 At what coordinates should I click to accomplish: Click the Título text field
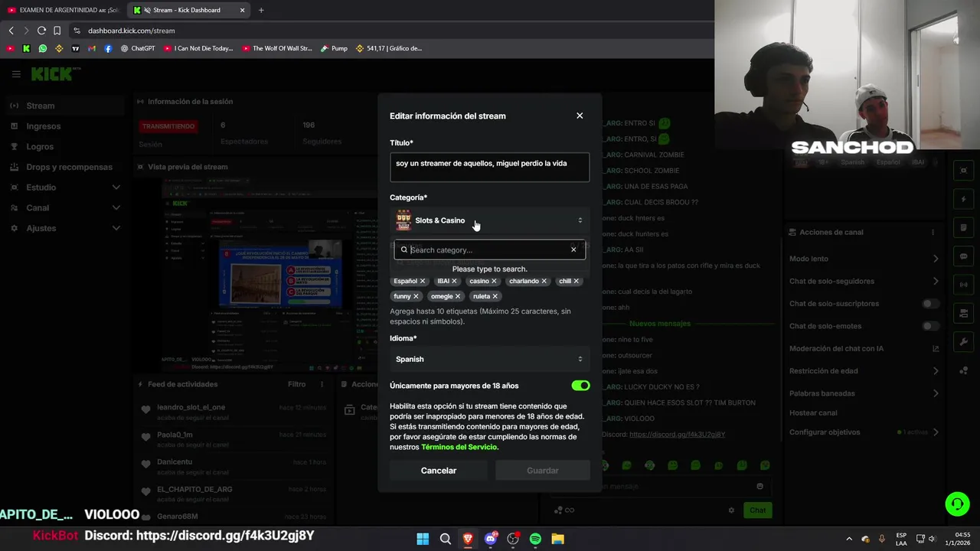[x=489, y=167]
